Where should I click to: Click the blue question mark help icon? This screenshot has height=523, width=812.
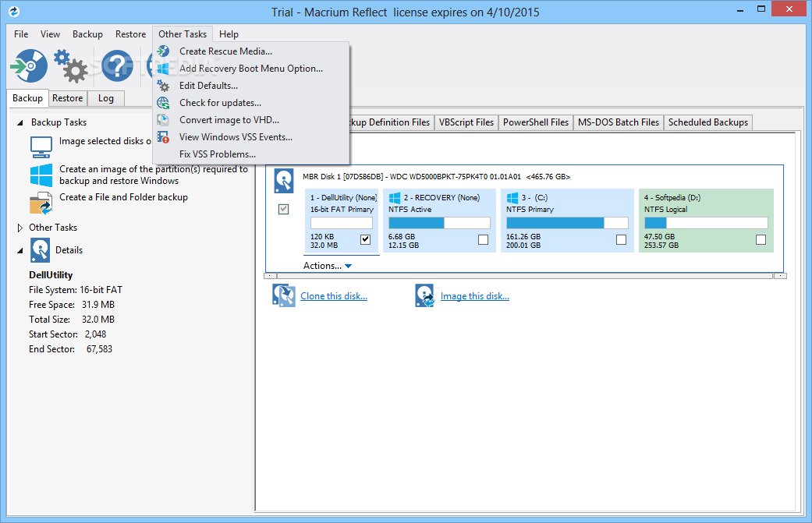pos(117,65)
